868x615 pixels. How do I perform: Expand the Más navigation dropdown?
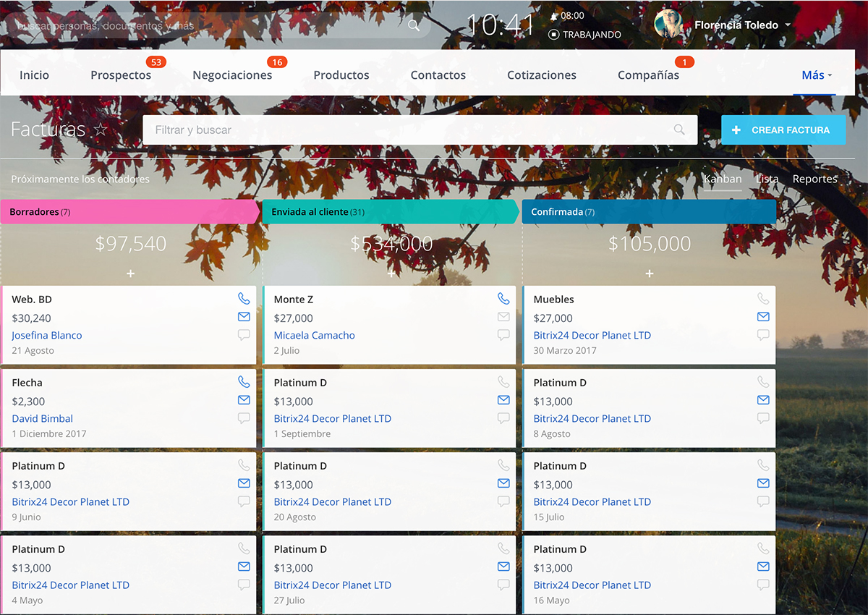(817, 75)
